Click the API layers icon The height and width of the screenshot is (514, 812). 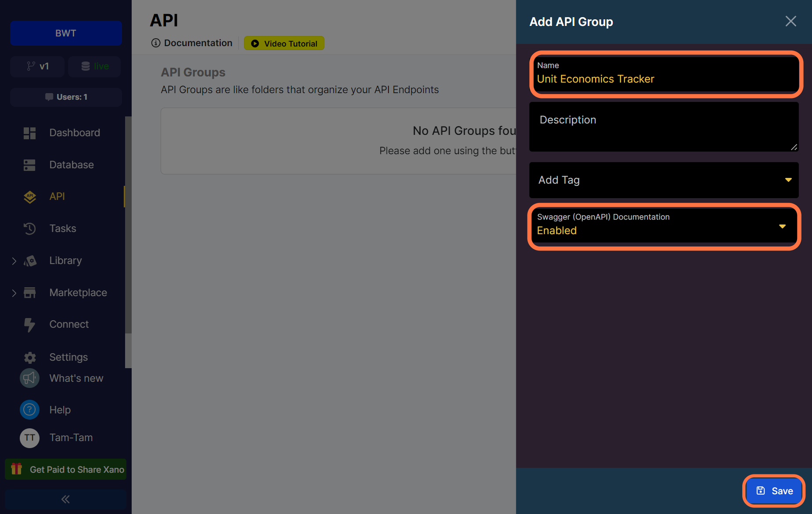[29, 197]
